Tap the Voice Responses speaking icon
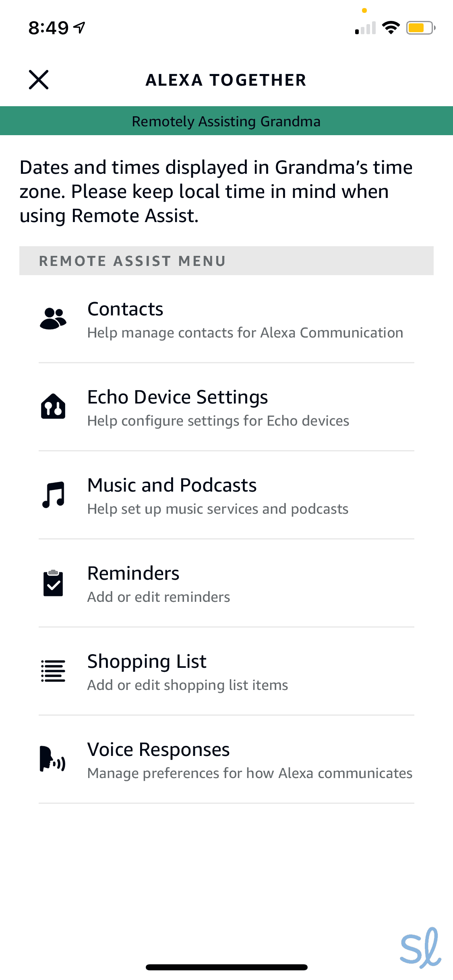Screen dimensions: 453x980 coord(53,759)
